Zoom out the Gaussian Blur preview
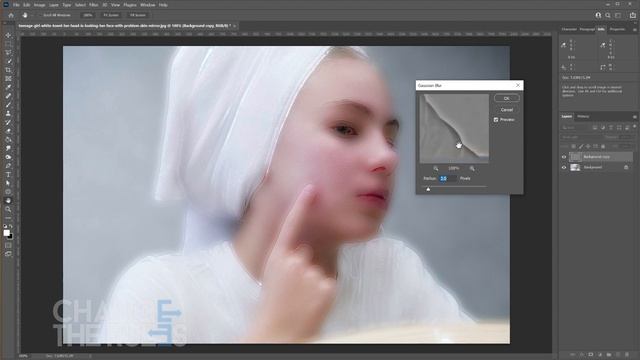Image resolution: width=640 pixels, height=360 pixels. [x=436, y=169]
